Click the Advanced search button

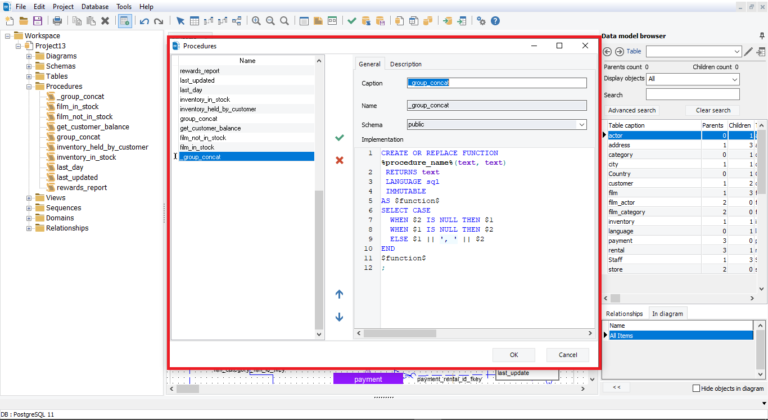coord(632,110)
